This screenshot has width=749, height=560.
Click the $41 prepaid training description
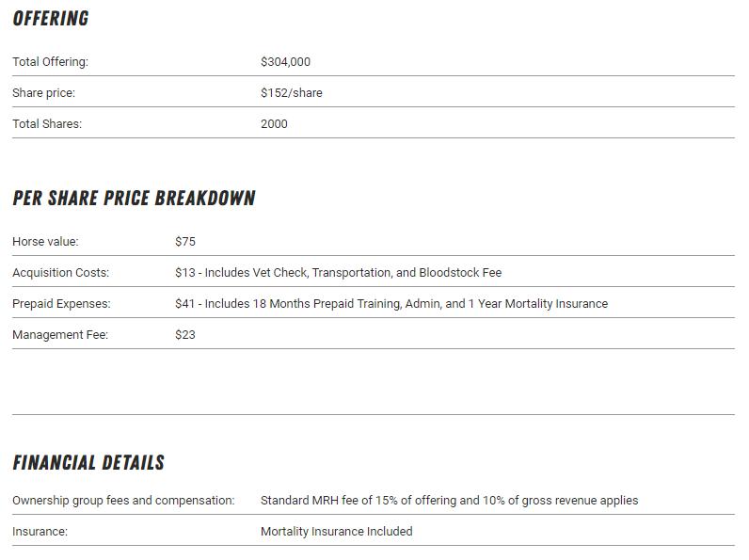click(x=390, y=304)
